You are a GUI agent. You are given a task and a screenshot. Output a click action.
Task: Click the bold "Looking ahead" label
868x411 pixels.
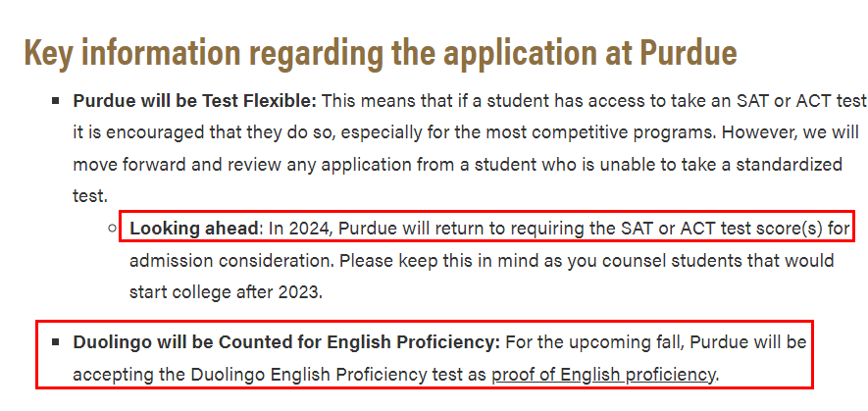click(194, 229)
